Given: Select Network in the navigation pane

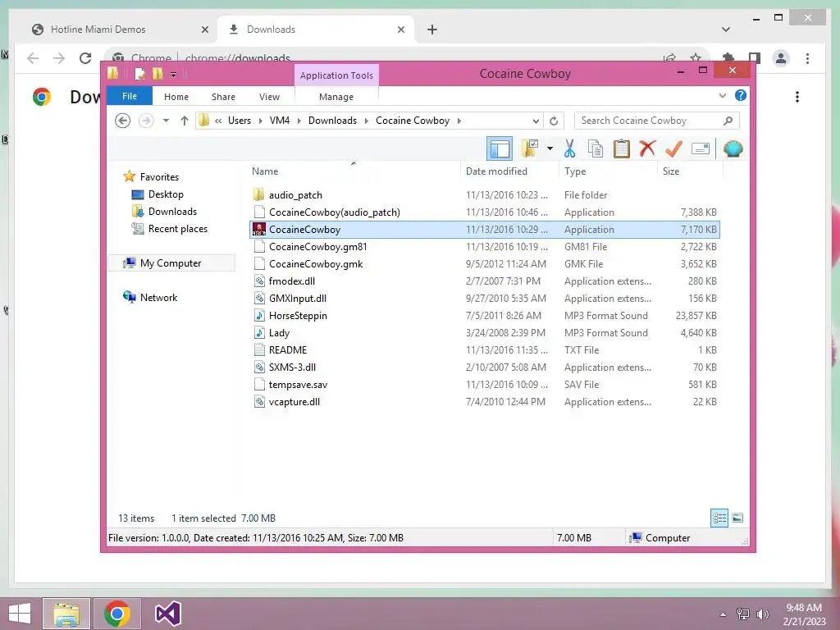Looking at the screenshot, I should tap(158, 297).
